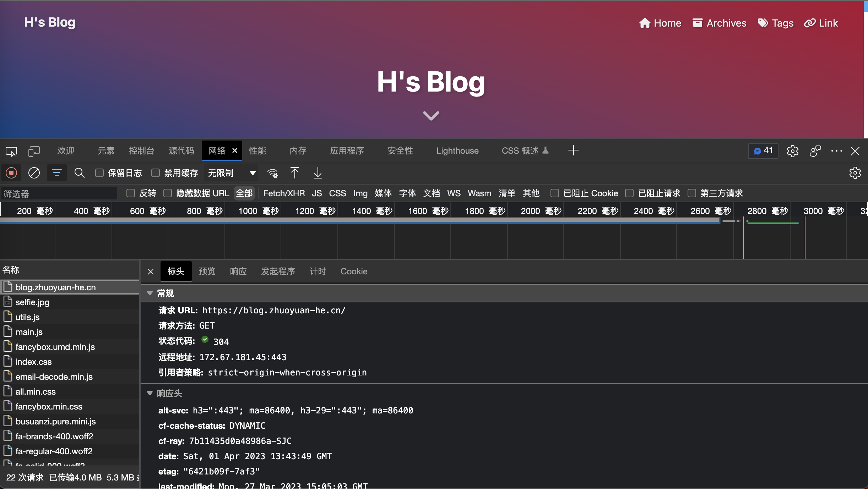The image size is (868, 489).
Task: Open network conditions wifi icon
Action: tap(273, 173)
